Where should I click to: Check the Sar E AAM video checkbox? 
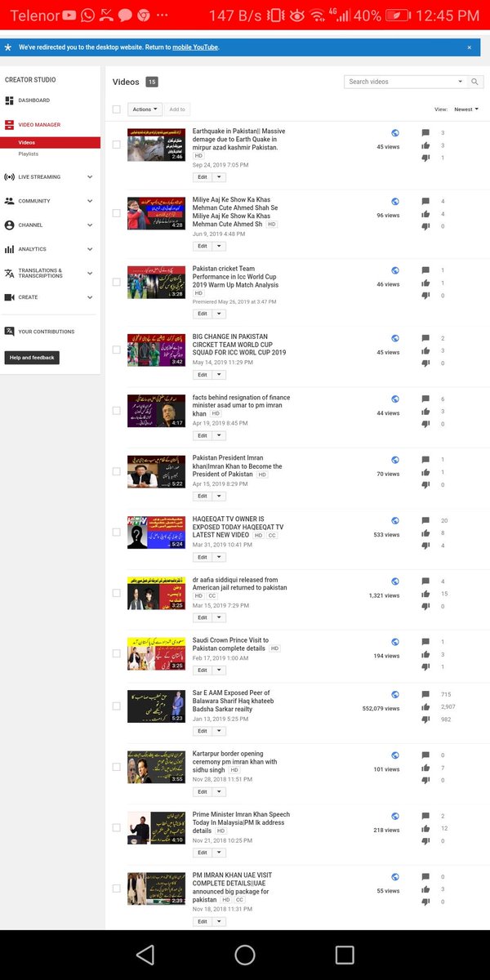click(117, 706)
